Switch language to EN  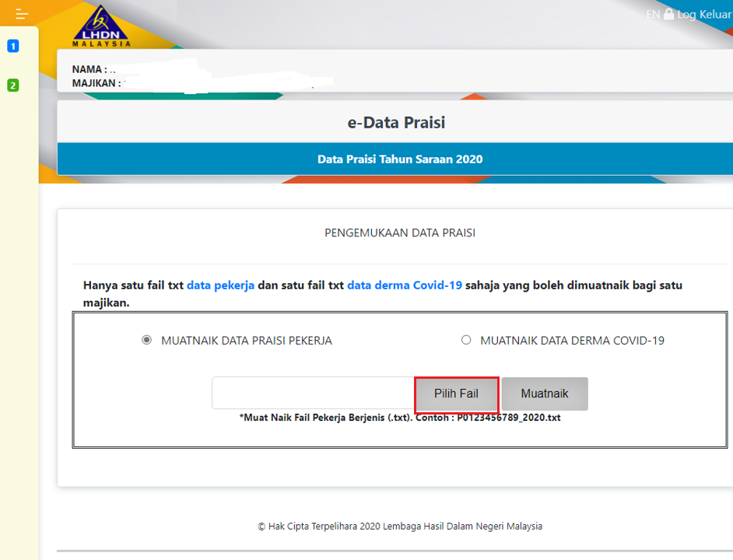click(x=653, y=15)
